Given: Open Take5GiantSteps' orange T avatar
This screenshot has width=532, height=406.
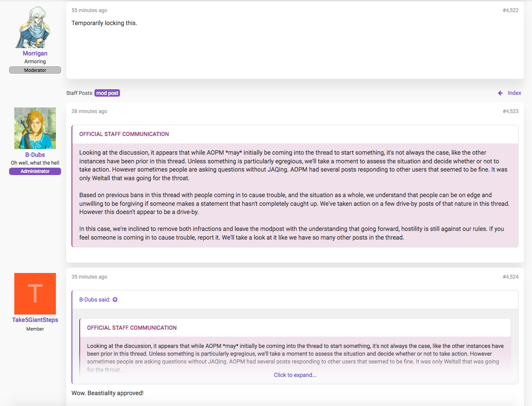Looking at the screenshot, I should 35,294.
